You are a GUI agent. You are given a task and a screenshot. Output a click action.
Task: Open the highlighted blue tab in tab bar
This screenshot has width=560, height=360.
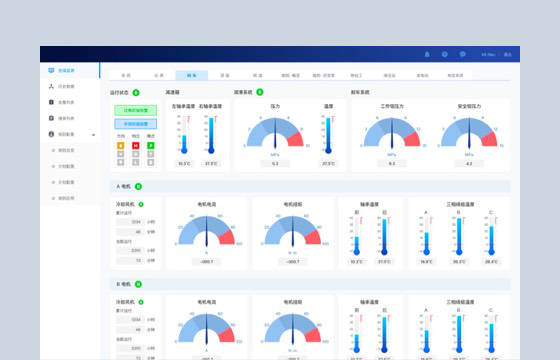(x=192, y=75)
